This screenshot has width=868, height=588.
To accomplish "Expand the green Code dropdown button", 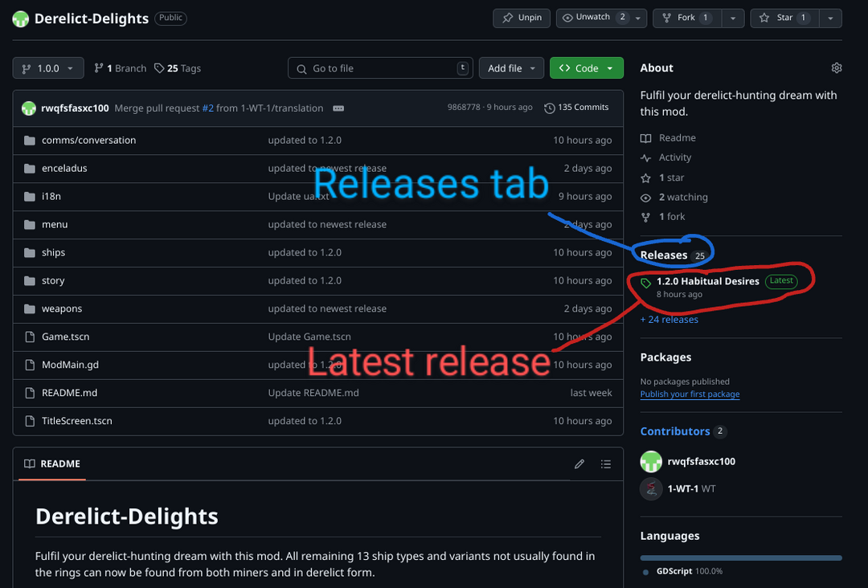I will 587,68.
